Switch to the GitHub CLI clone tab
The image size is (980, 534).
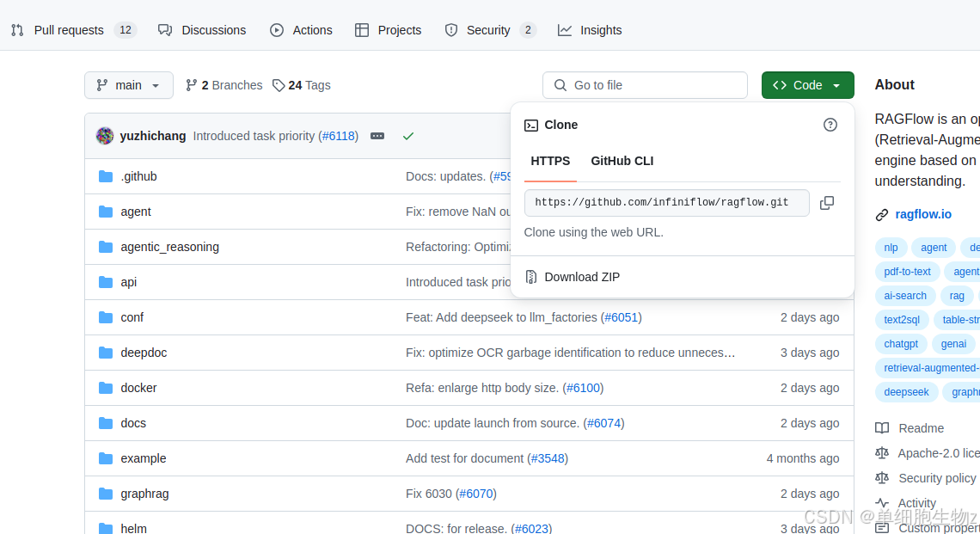point(622,162)
